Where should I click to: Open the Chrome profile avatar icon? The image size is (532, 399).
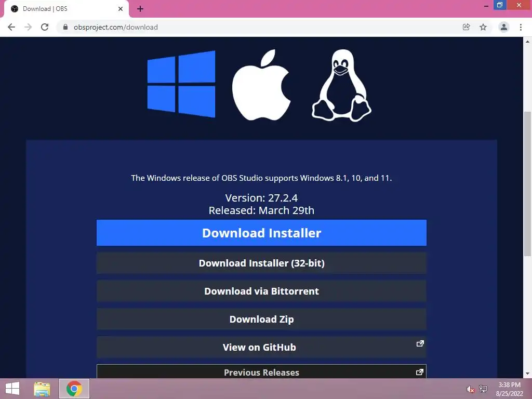pyautogui.click(x=504, y=27)
